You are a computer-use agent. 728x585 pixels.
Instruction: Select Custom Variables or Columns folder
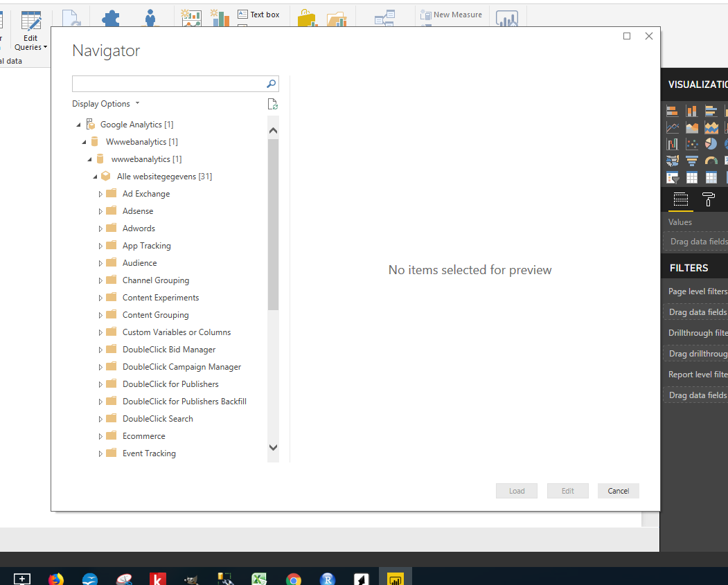177,332
